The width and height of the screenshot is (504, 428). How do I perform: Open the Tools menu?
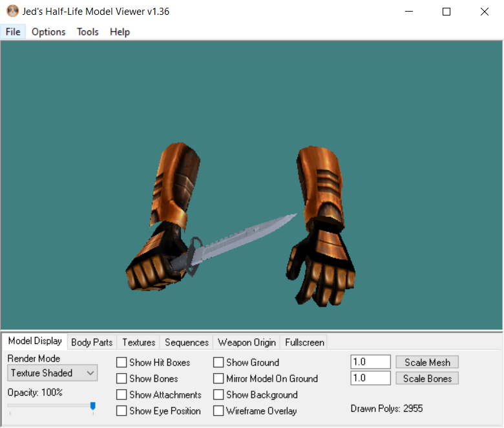(x=88, y=32)
